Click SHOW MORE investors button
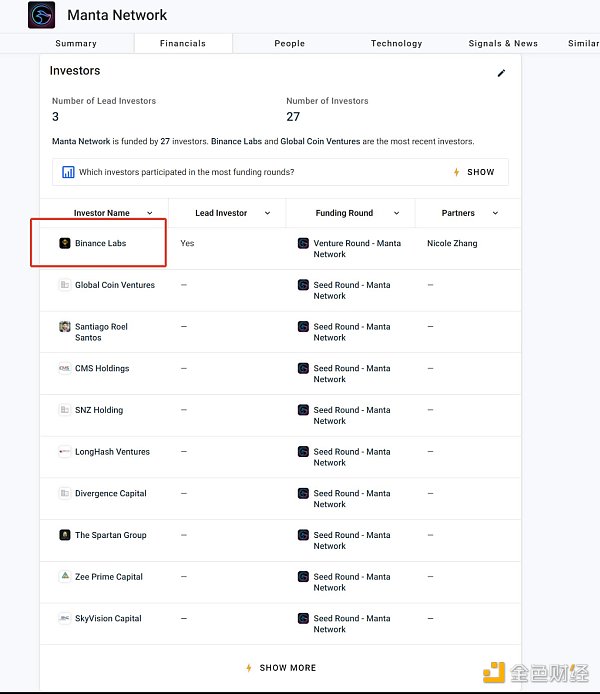Screen dimensions: 600x694 pos(288,668)
